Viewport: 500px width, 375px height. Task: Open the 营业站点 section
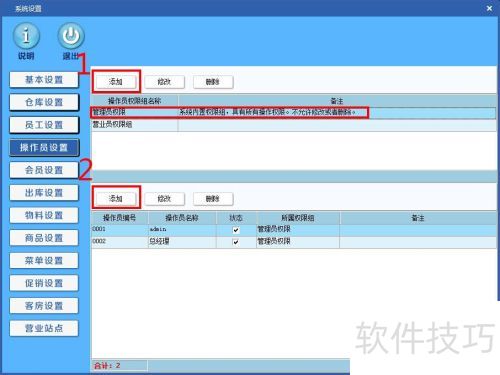tap(44, 328)
